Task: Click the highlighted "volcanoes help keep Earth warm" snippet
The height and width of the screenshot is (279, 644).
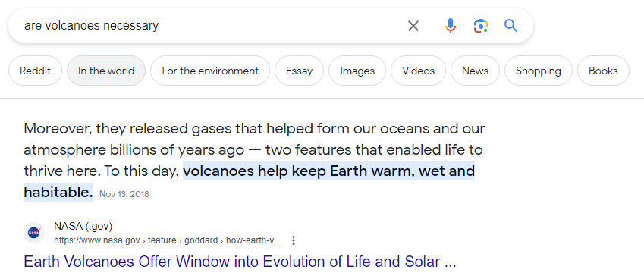Action: (x=249, y=182)
